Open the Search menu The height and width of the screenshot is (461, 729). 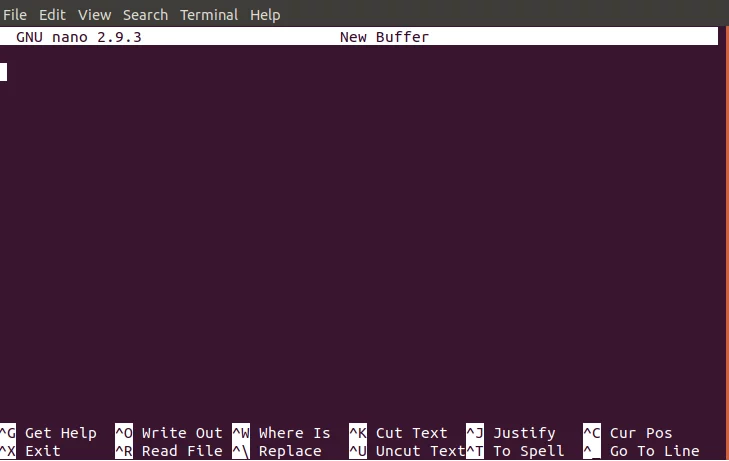(x=145, y=15)
